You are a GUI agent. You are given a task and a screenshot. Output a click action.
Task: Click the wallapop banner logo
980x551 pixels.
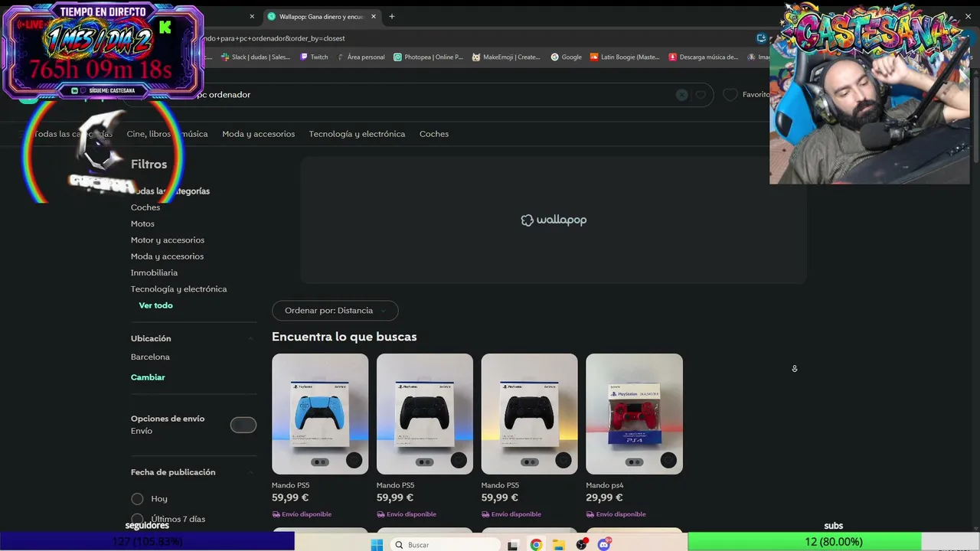(554, 220)
